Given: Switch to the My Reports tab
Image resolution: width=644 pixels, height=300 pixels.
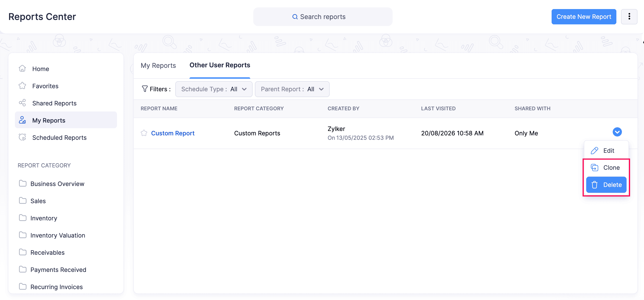Looking at the screenshot, I should click(x=158, y=65).
